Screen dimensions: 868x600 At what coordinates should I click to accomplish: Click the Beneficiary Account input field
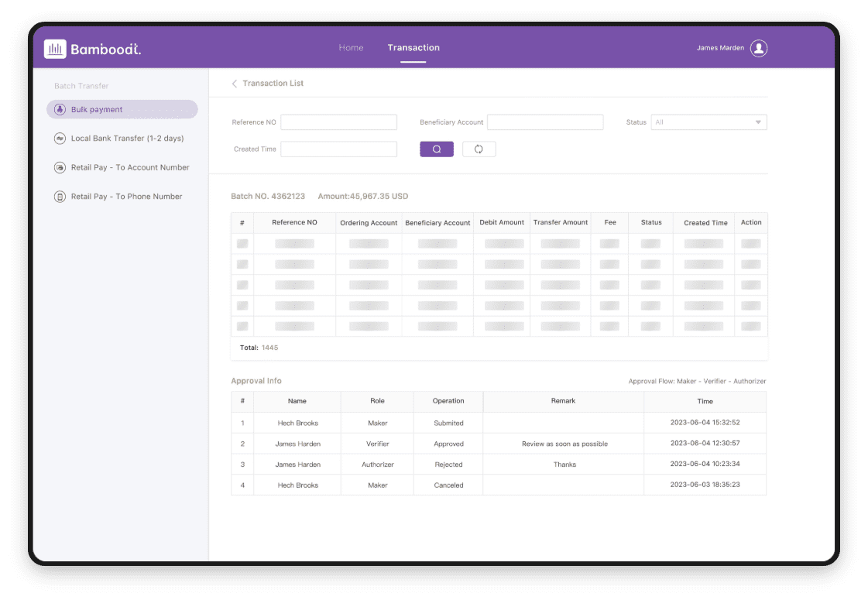point(544,122)
